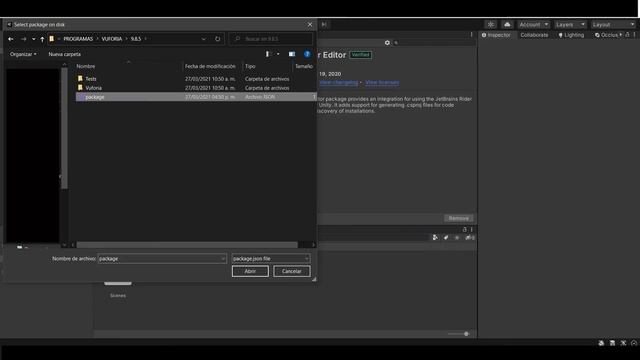This screenshot has height=360, width=640.
Task: Open the View licenses link
Action: [x=382, y=82]
